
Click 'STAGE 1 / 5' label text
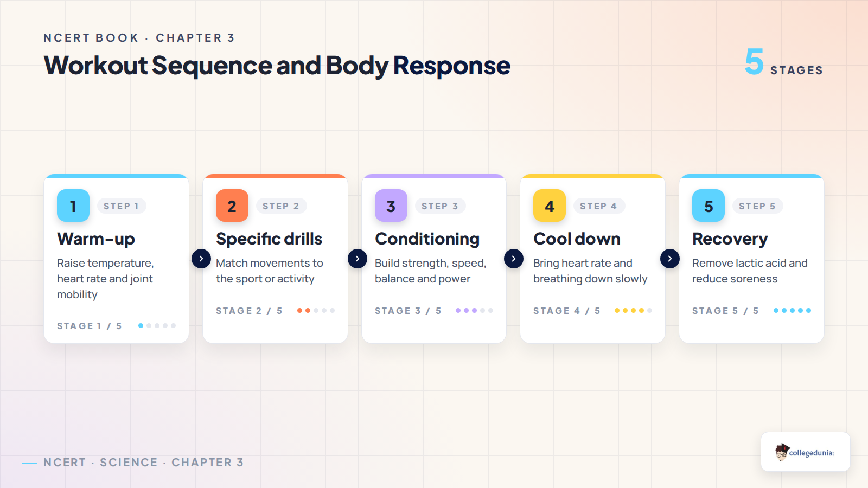[90, 326]
